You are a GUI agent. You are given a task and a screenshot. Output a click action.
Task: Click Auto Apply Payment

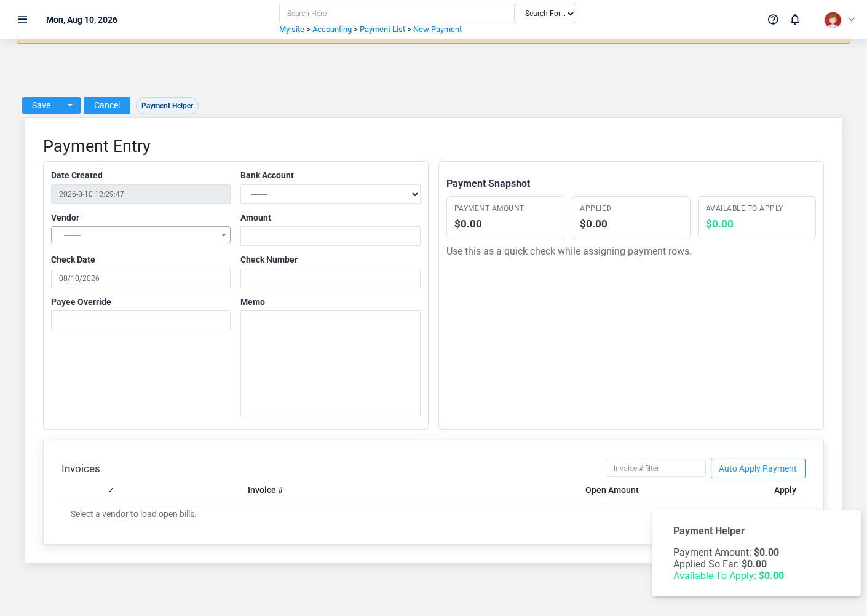[758, 468]
